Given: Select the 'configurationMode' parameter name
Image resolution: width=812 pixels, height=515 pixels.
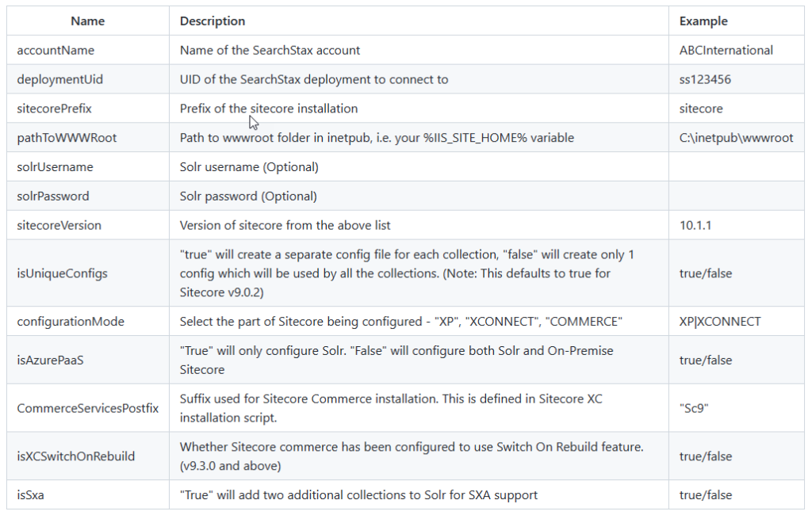Looking at the screenshot, I should click(71, 322).
